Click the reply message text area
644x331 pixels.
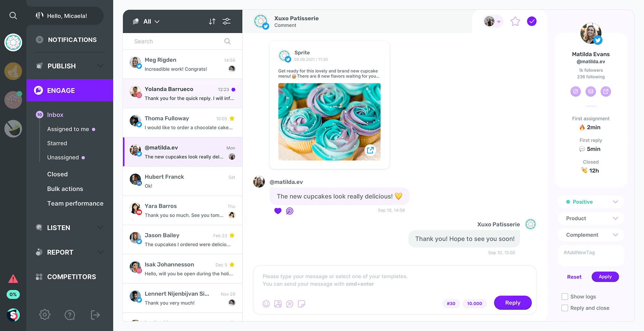click(x=394, y=280)
